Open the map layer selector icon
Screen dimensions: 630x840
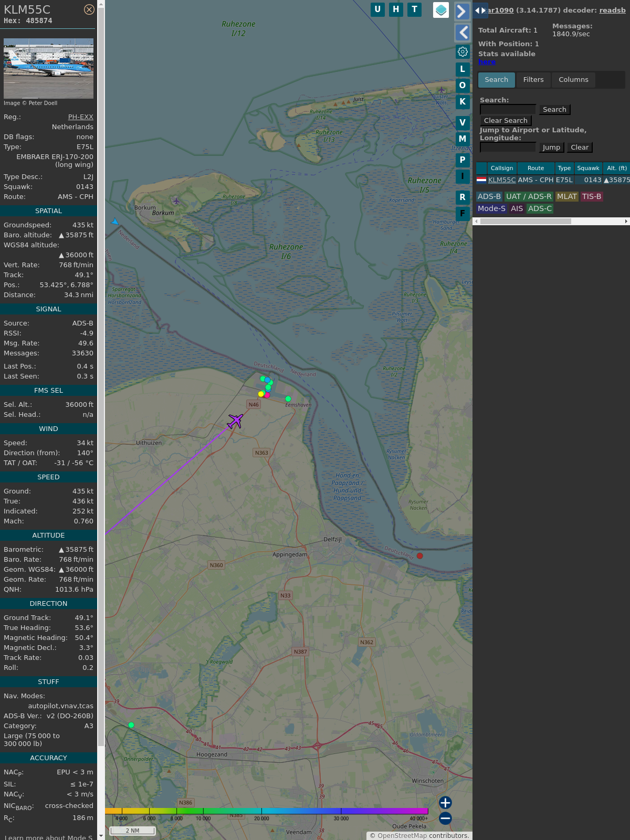(441, 10)
